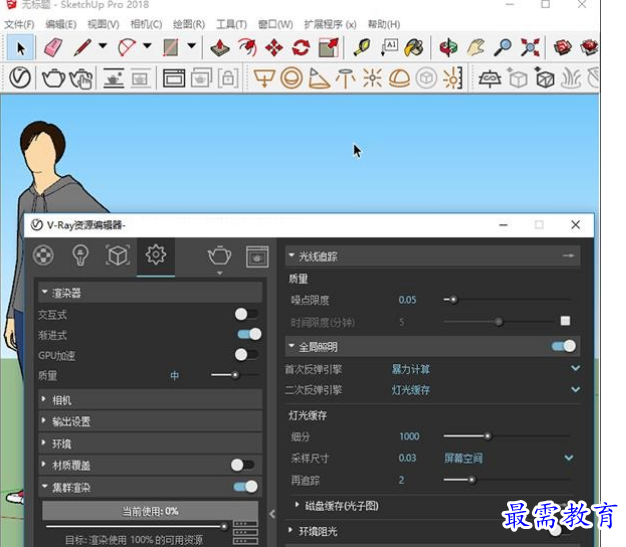This screenshot has height=547, width=626.
Task: Open the 绘图(R) menu
Action: coord(189,24)
